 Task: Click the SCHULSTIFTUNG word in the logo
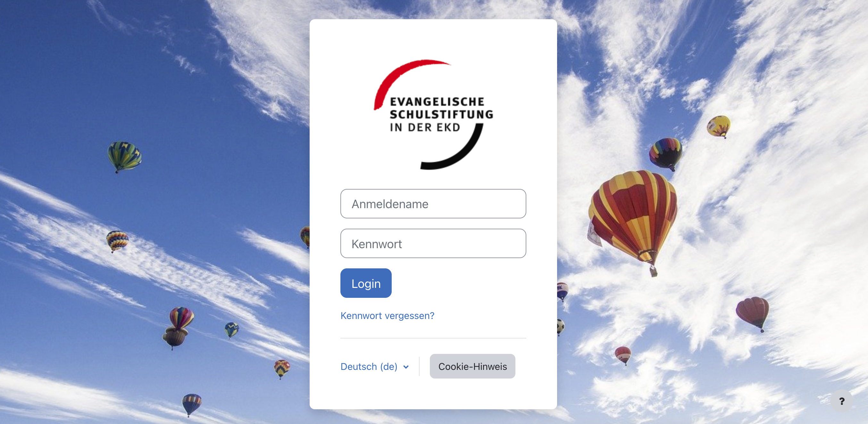pyautogui.click(x=441, y=115)
